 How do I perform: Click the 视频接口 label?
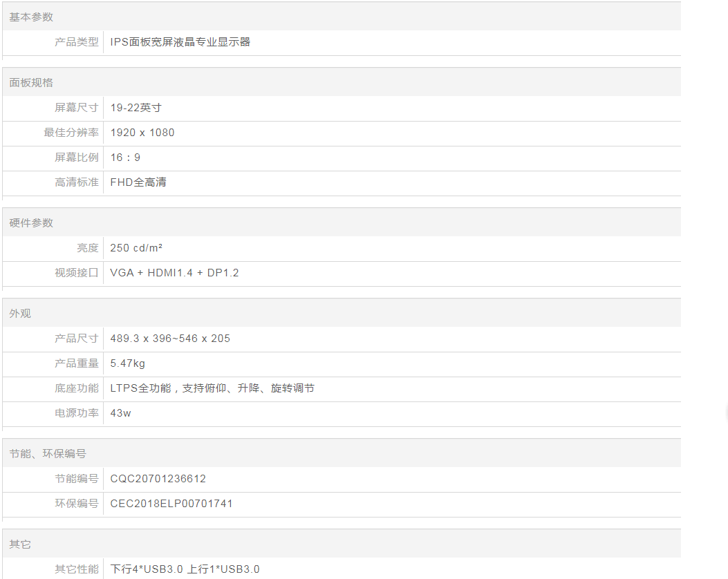coord(77,273)
